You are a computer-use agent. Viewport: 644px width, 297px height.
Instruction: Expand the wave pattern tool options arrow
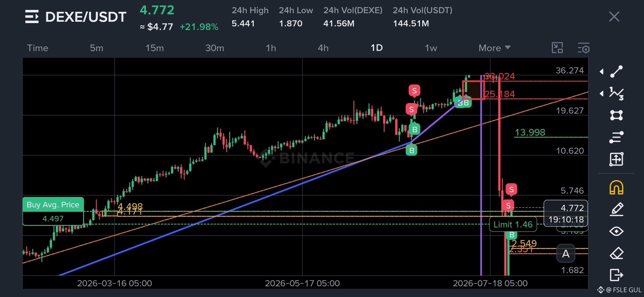click(x=602, y=94)
